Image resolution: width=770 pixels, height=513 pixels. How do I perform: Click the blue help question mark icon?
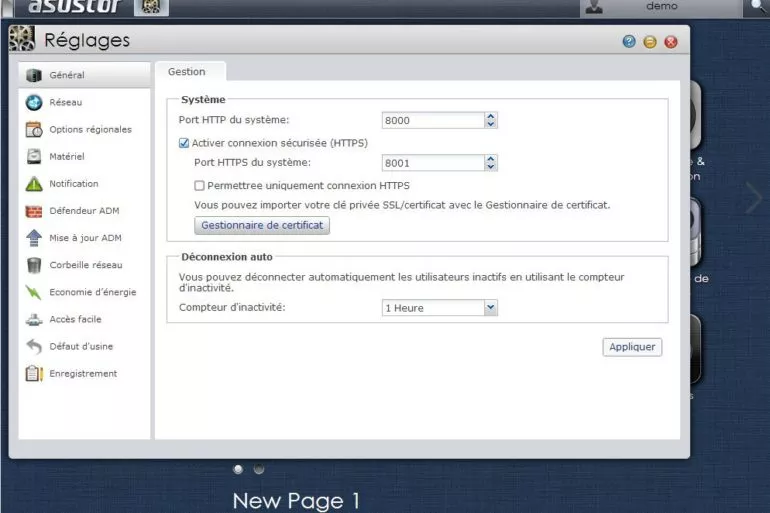[629, 42]
